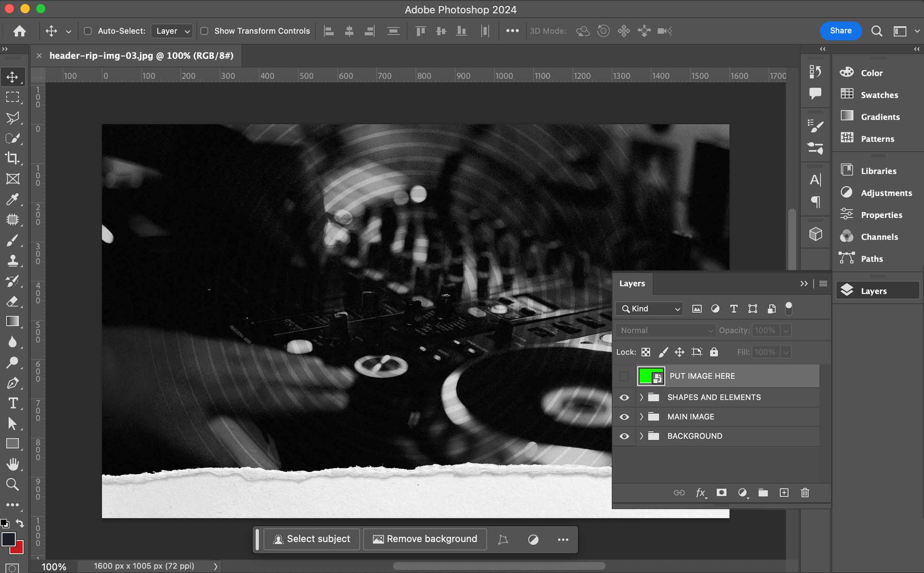Enable the Auto-Select checkbox
This screenshot has height=573, width=924.
[x=88, y=31]
